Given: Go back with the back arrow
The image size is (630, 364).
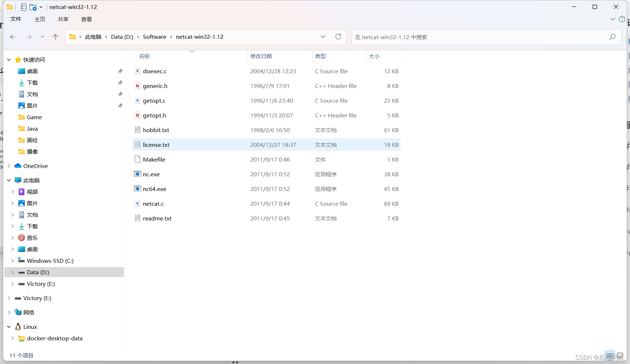Looking at the screenshot, I should coord(13,37).
